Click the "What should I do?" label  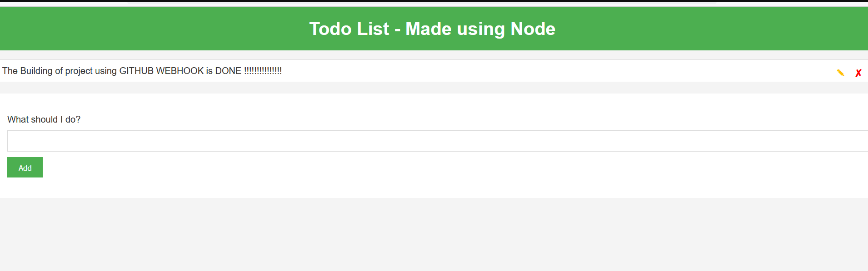[x=44, y=119]
